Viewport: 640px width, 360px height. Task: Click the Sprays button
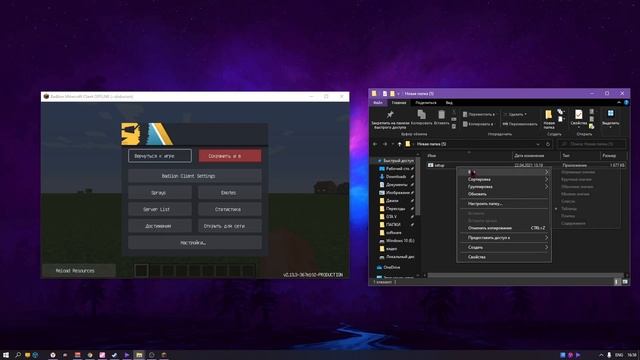pos(160,193)
